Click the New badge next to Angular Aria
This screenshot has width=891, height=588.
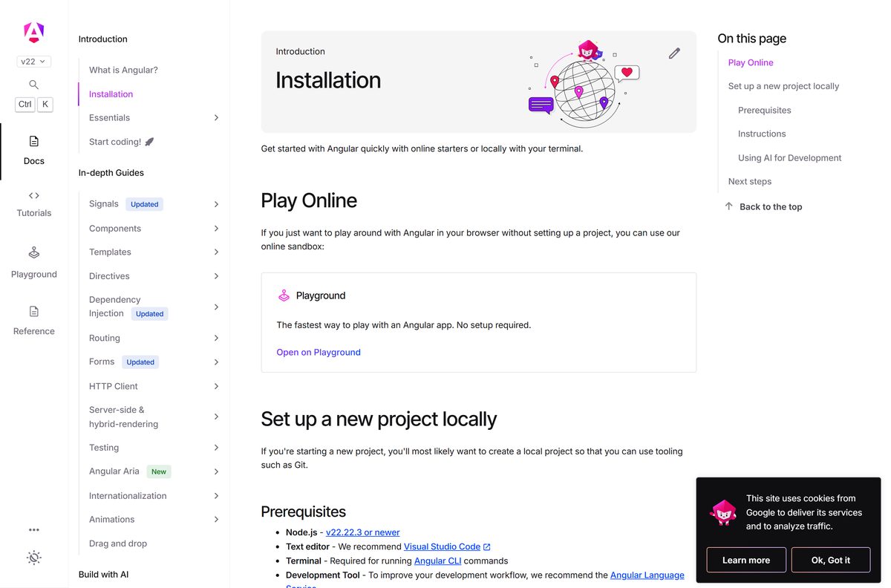point(159,471)
